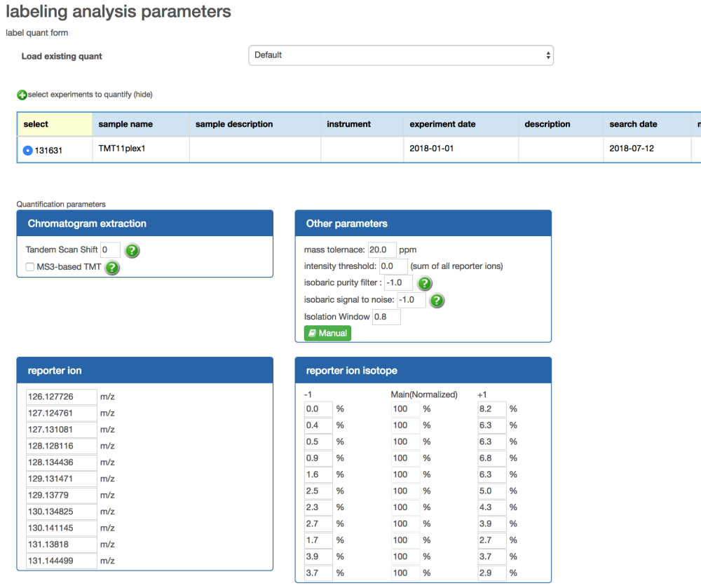Edit reporter ion 127.124761 field
The image size is (701, 588).
coord(62,413)
